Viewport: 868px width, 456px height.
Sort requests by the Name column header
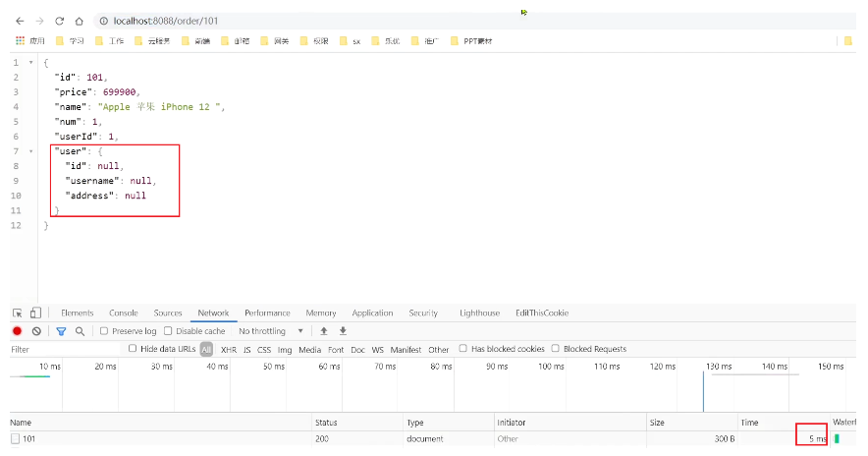pos(160,423)
